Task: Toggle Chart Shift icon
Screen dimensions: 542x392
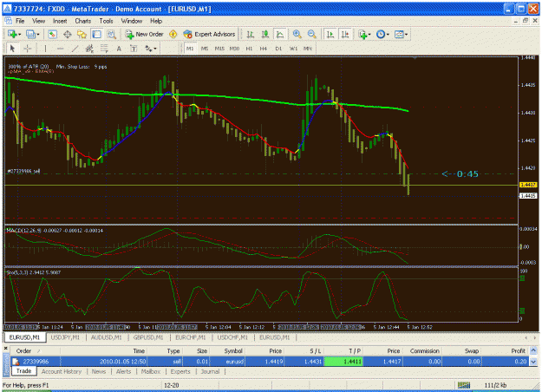Action: 345,34
